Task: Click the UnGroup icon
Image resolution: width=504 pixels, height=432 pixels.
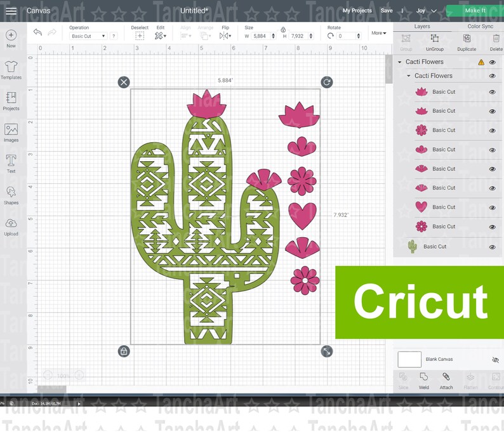Action: pyautogui.click(x=435, y=39)
